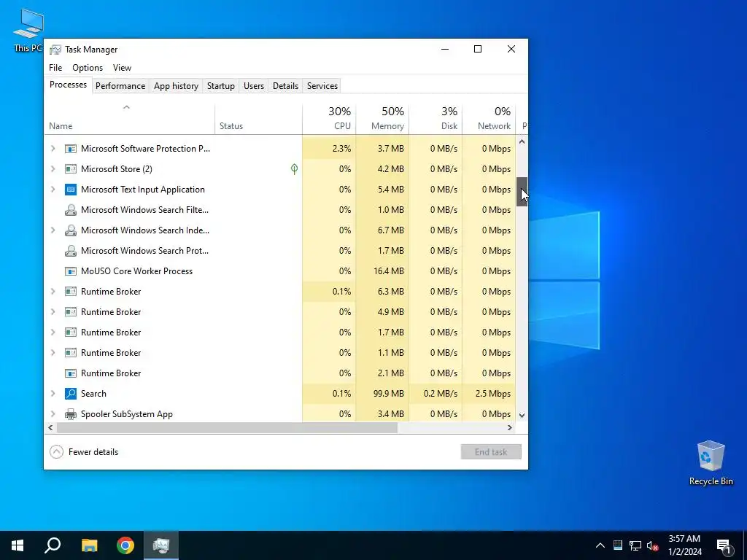Viewport: 747px width, 560px height.
Task: Click the vertical scrollbar up arrow
Action: click(x=522, y=141)
